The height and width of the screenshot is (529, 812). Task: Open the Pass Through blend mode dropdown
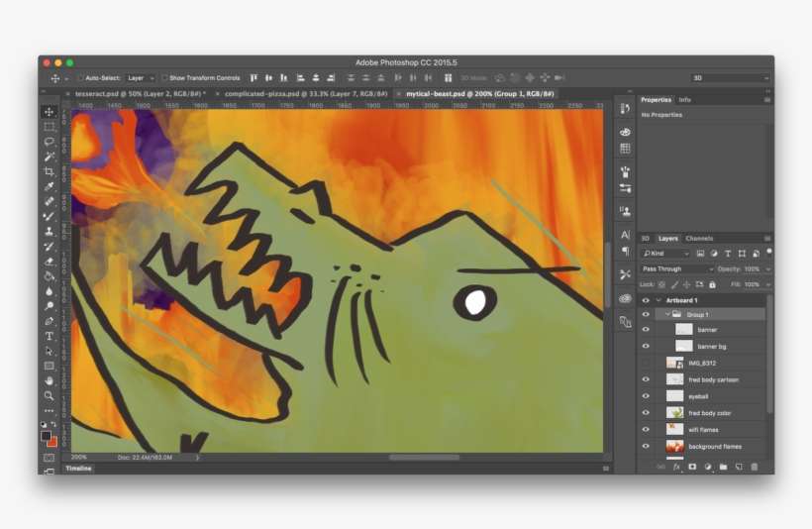676,268
